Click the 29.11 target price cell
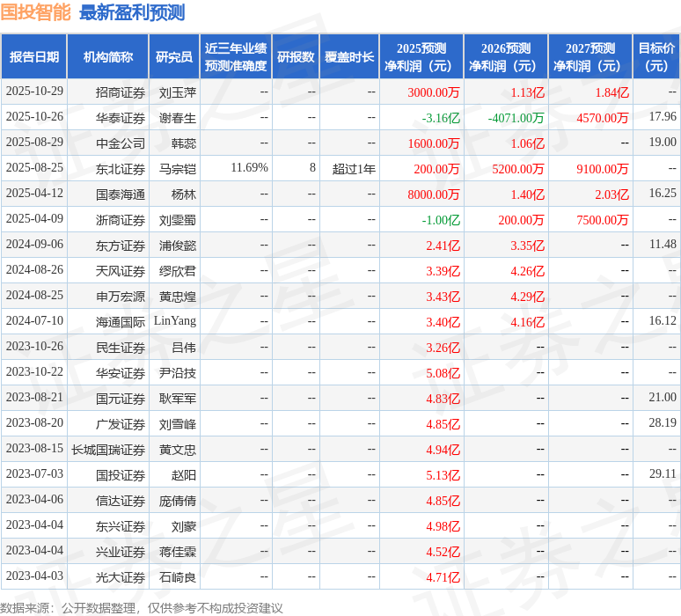 [x=663, y=474]
